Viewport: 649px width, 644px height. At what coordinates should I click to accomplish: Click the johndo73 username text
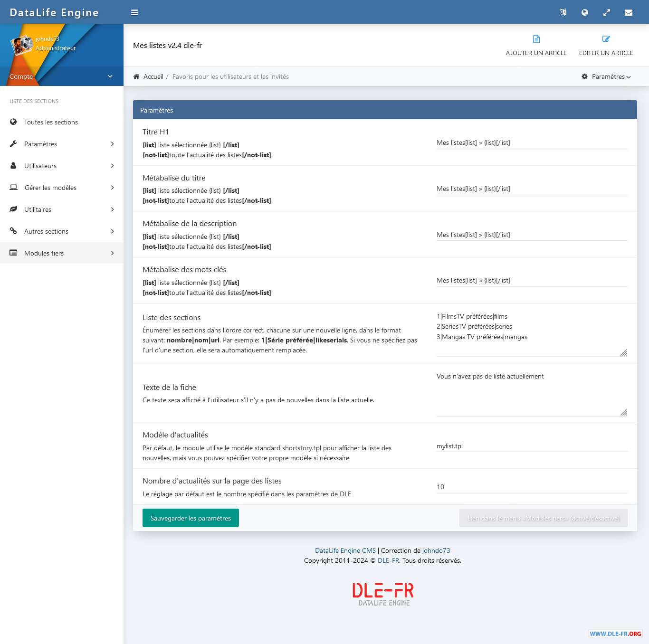[x=48, y=39]
